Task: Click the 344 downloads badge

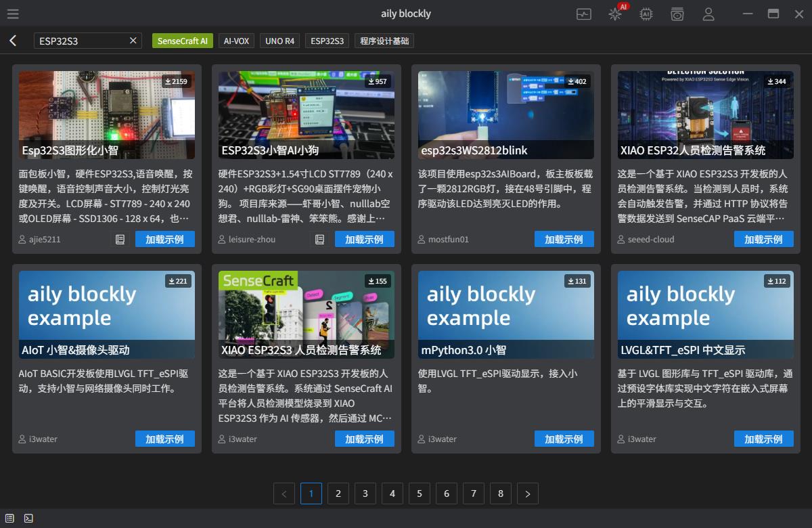Action: (776, 81)
